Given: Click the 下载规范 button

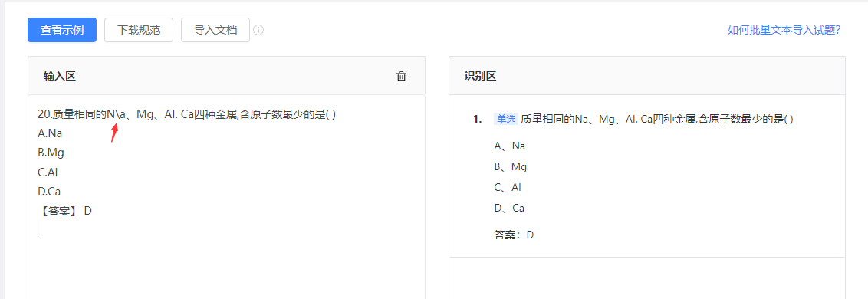Looking at the screenshot, I should click(139, 30).
